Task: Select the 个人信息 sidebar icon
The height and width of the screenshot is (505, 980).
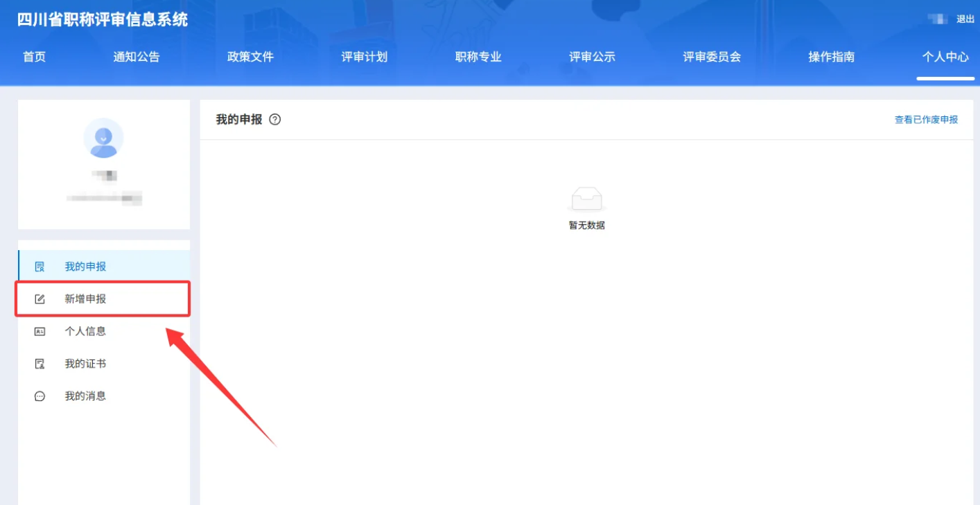Action: (x=39, y=331)
